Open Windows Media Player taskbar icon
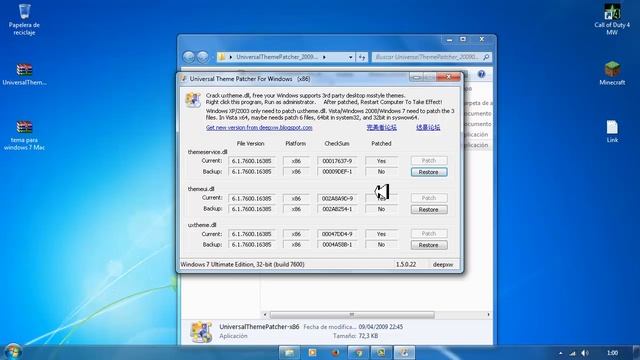Viewport: 640px width, 360px height. coord(313,352)
